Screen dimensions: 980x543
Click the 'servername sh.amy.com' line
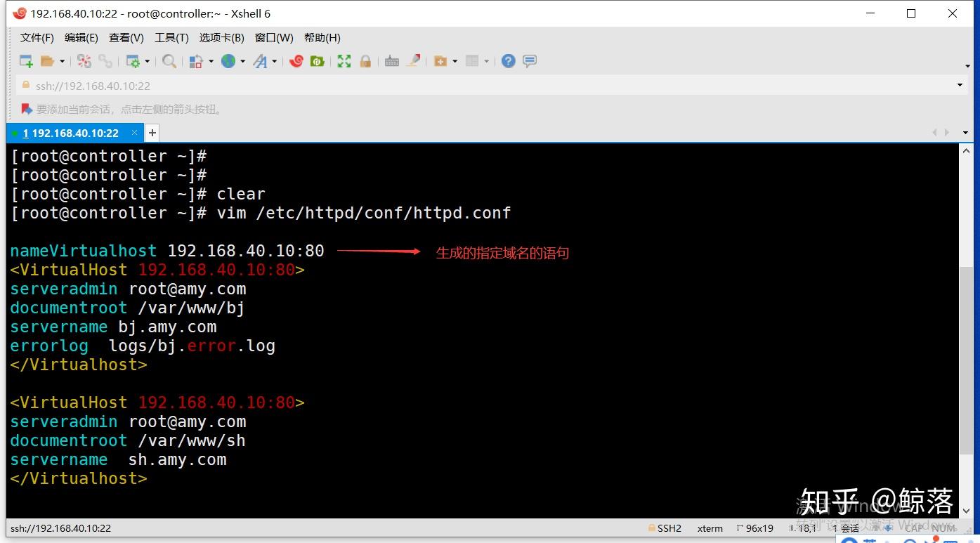point(118,459)
